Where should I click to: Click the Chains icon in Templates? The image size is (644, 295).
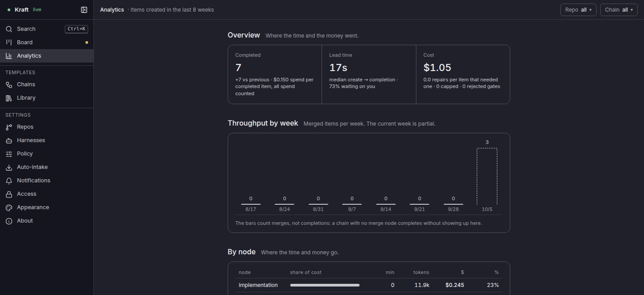8,84
